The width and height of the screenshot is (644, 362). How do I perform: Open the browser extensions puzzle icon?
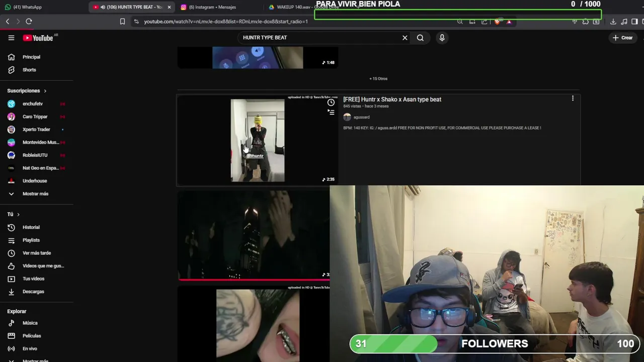(x=586, y=22)
